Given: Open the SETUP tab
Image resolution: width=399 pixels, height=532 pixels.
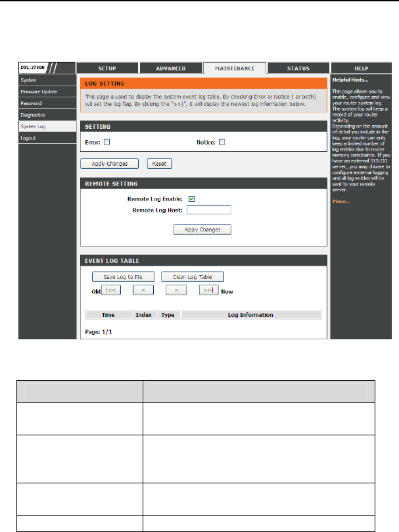Looking at the screenshot, I should [x=107, y=68].
